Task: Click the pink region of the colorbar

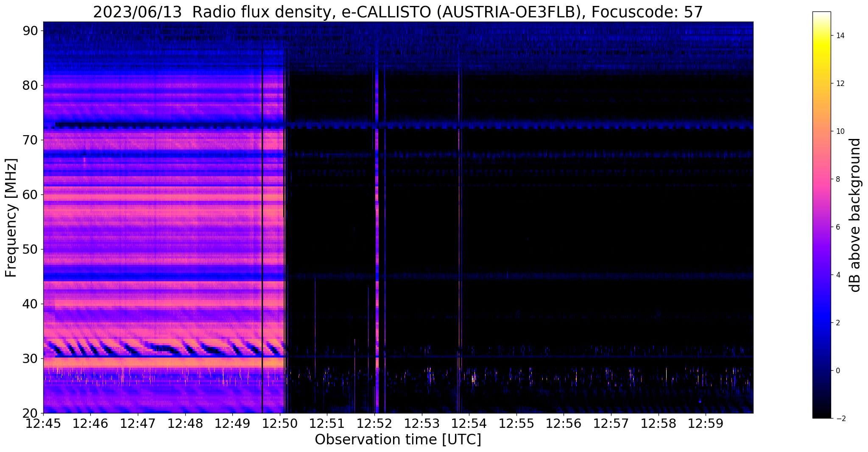Action: click(x=821, y=179)
